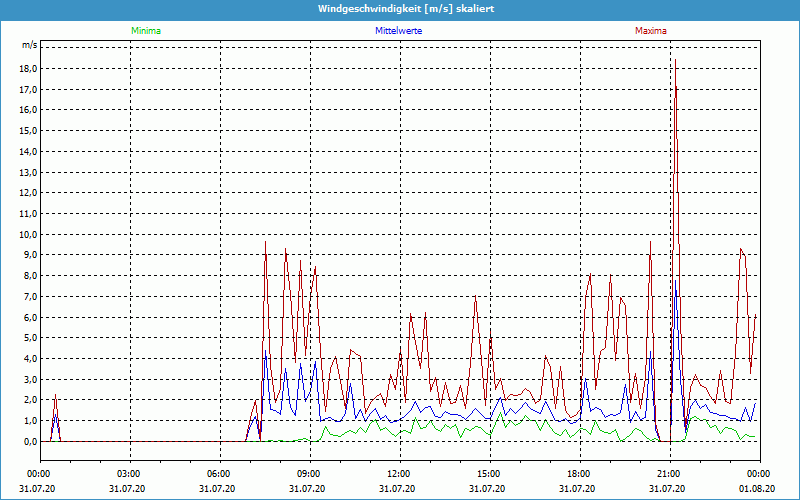800x500 pixels.
Task: Click the 'm/s' unit label on the y-axis
Action: [x=29, y=46]
